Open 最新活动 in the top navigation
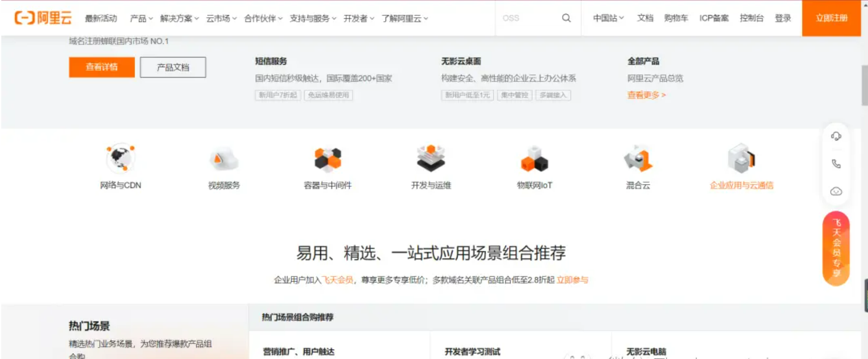 click(101, 18)
